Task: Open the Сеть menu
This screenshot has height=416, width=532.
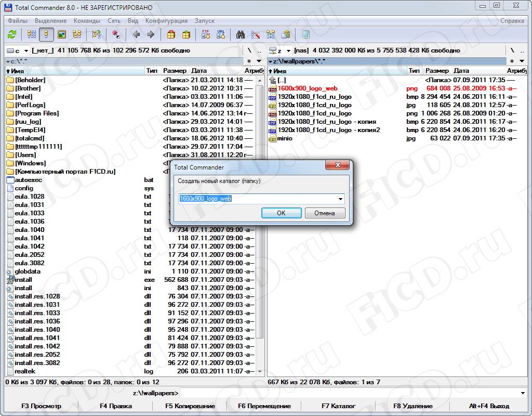Action: click(x=114, y=21)
